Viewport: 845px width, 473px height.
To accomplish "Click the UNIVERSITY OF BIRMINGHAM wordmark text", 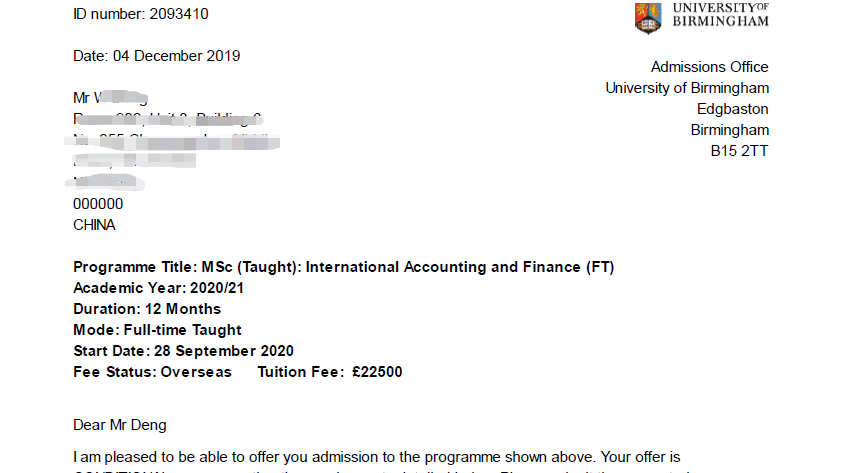I will (x=721, y=15).
